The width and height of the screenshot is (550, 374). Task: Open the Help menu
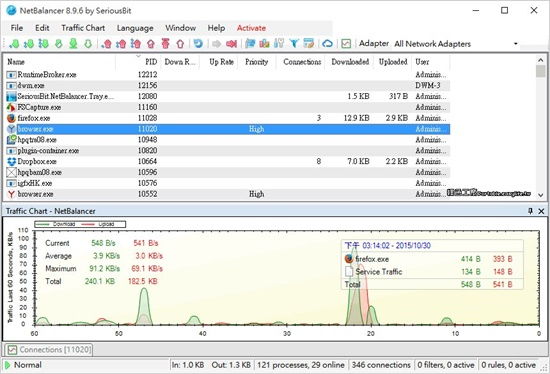click(216, 28)
